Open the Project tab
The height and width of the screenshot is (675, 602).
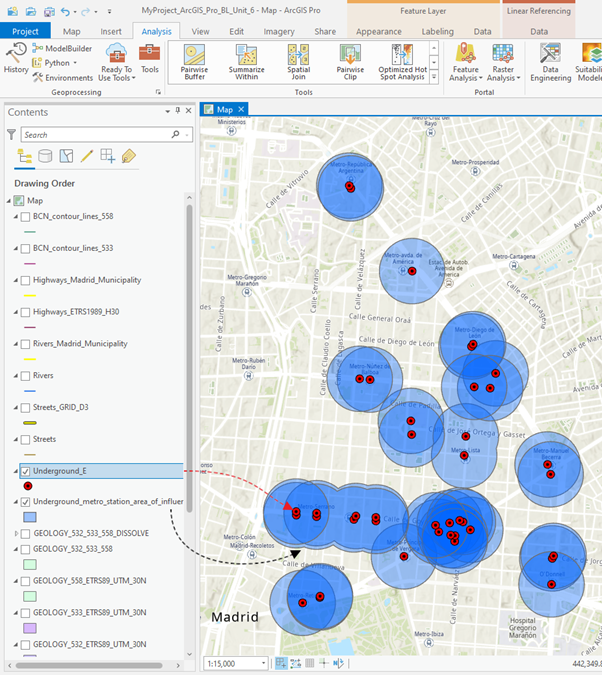pyautogui.click(x=25, y=31)
